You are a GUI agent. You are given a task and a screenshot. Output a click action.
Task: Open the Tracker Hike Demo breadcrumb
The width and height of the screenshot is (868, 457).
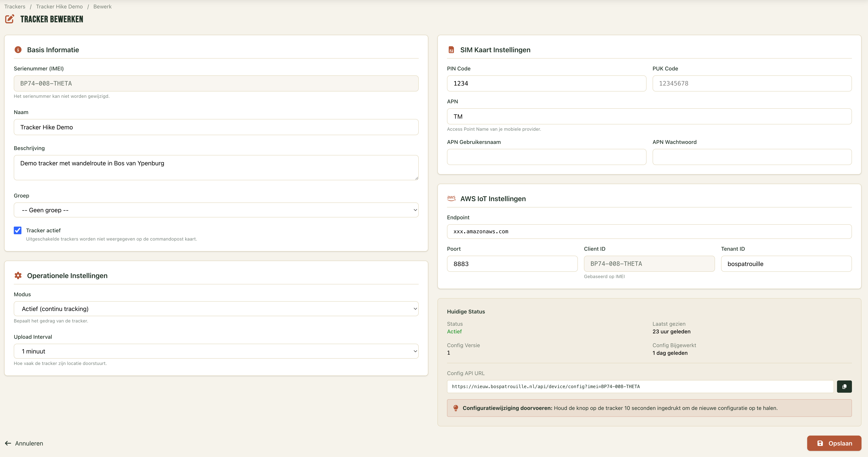tap(59, 6)
